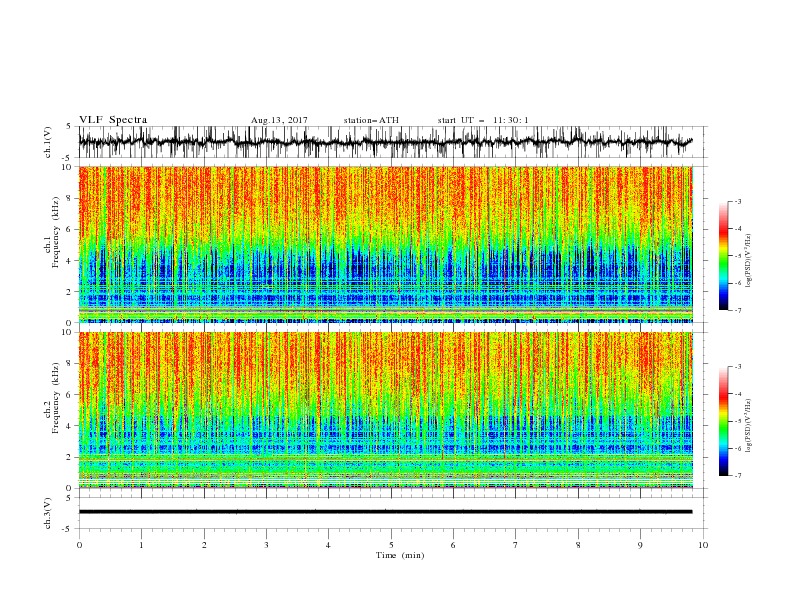
Task: Click the "6" tick label on Time axis
Action: click(x=454, y=545)
